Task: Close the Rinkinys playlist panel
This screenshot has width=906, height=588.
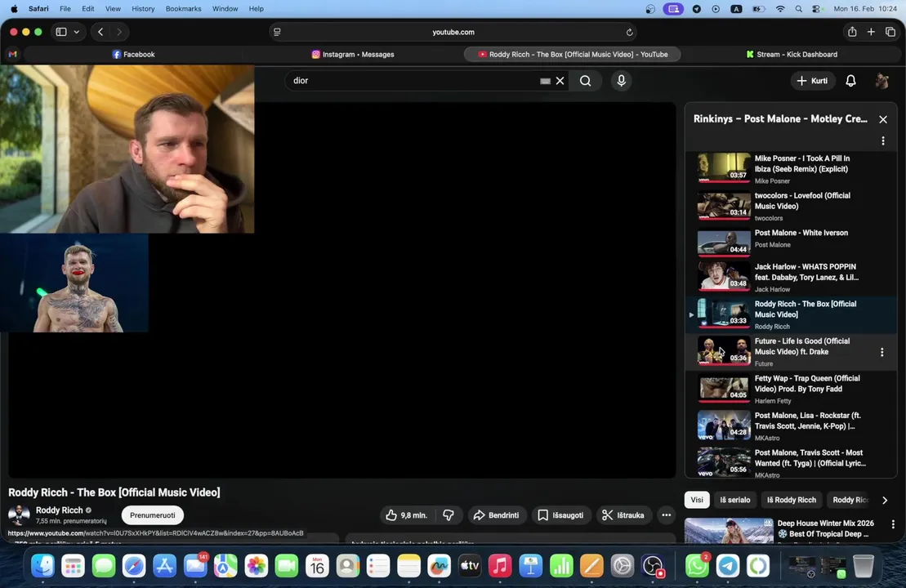Action: tap(883, 119)
